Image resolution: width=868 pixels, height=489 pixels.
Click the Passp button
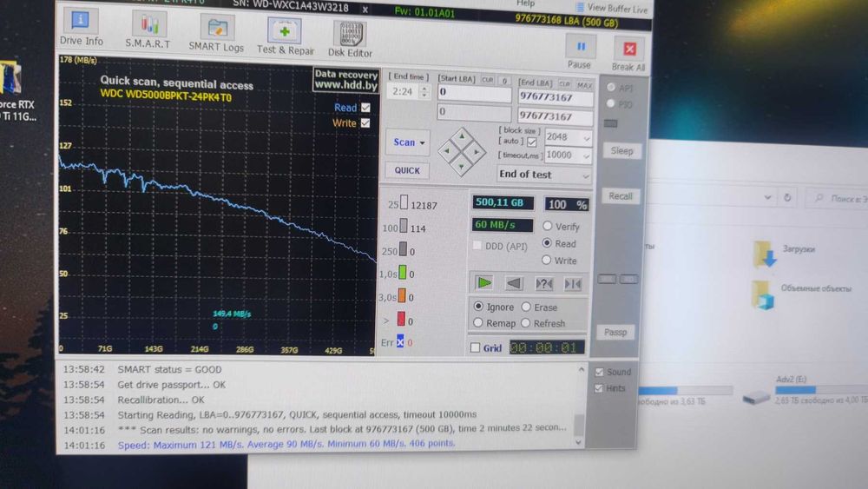tap(615, 333)
